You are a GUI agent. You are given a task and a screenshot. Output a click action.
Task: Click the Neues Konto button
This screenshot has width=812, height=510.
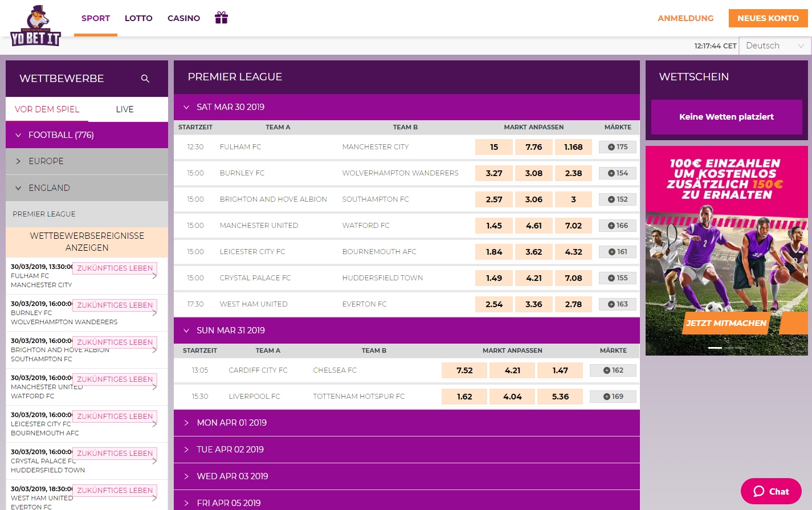pos(768,18)
